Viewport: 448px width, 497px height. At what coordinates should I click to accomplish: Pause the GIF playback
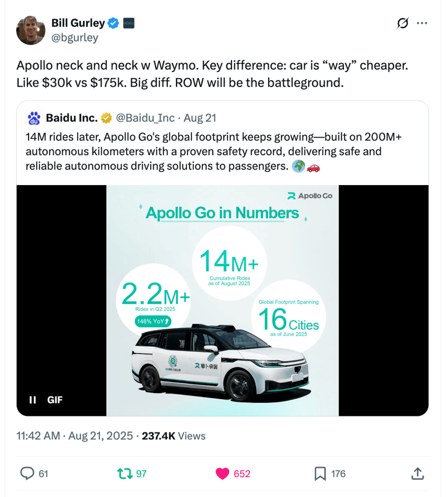click(33, 400)
